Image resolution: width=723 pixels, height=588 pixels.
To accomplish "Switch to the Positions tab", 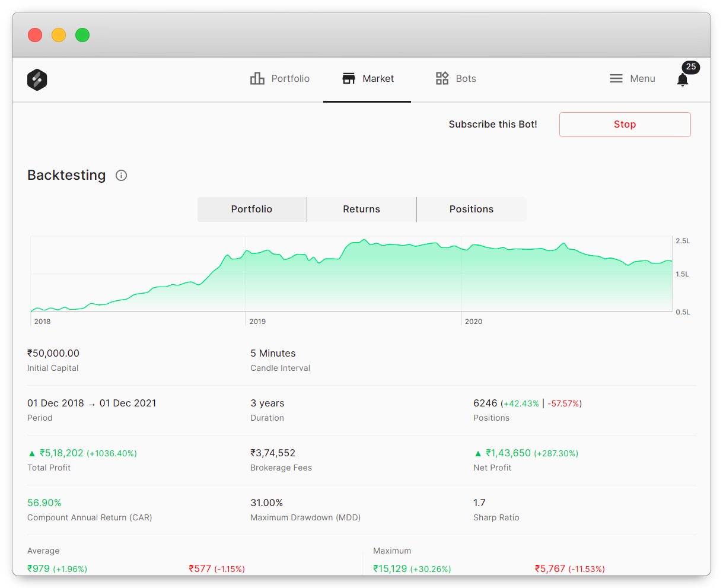I will coord(471,209).
